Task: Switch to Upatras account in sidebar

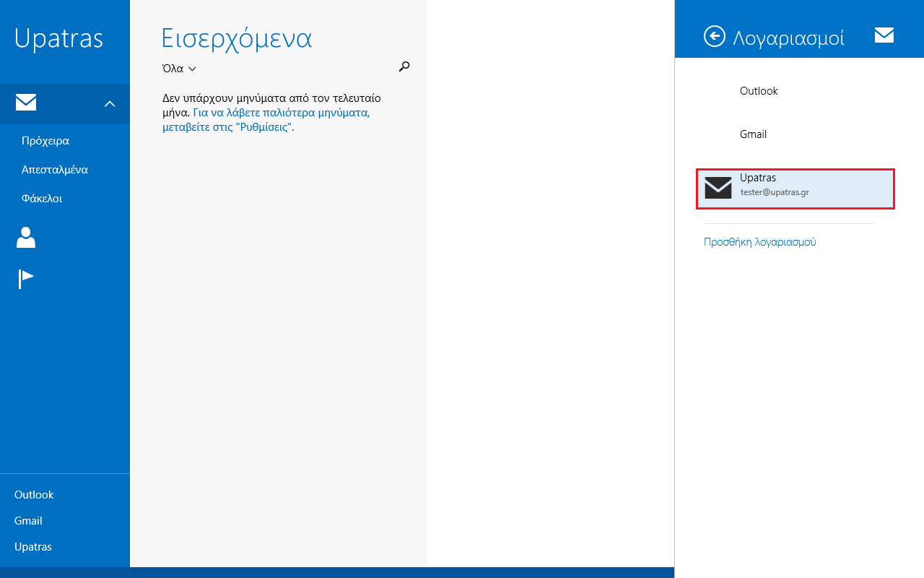Action: (x=33, y=547)
